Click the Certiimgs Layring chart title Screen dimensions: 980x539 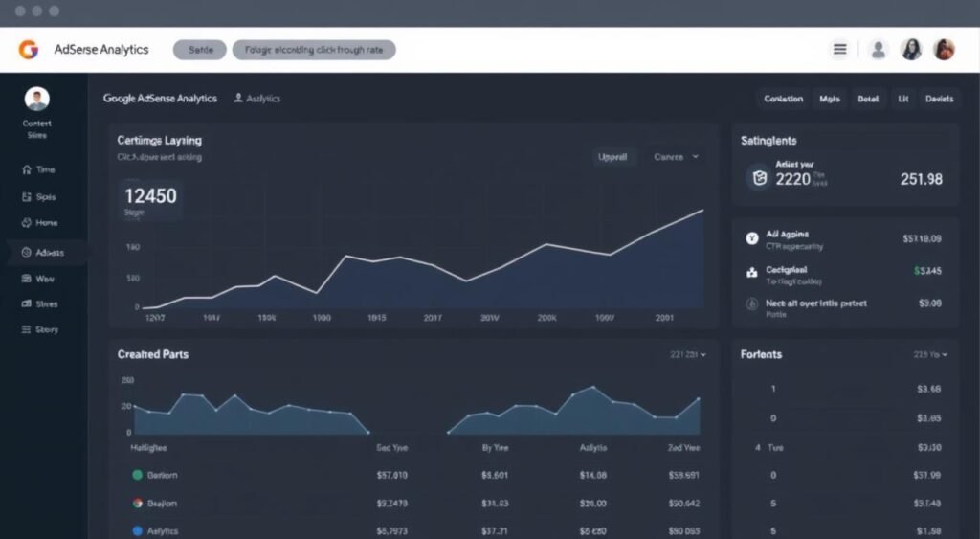pyautogui.click(x=160, y=141)
